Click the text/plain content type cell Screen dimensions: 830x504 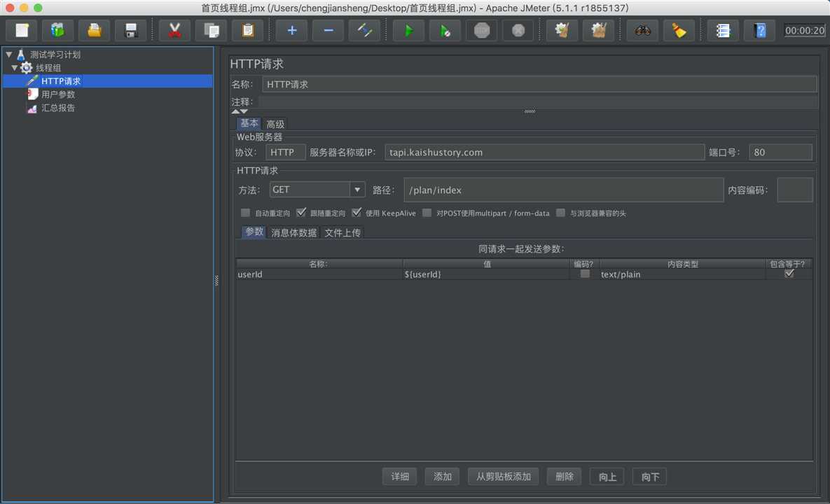(x=682, y=274)
